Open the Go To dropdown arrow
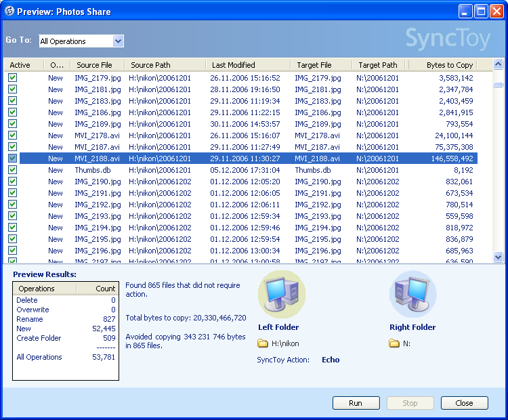Viewport: 508px width, 420px height. click(119, 41)
